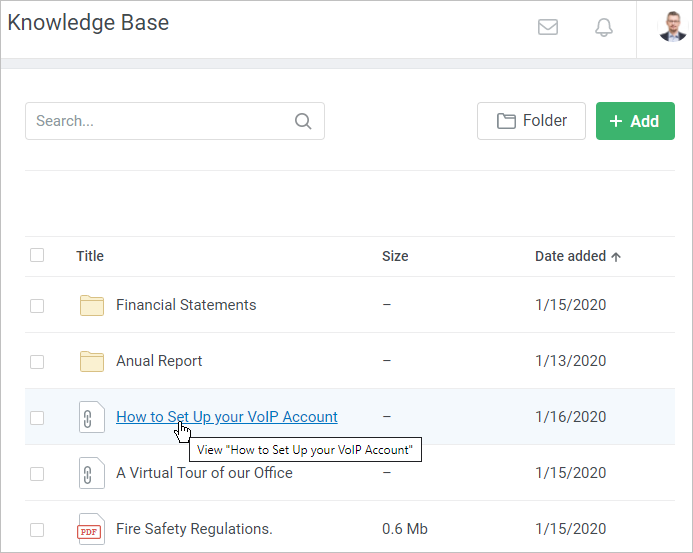The image size is (693, 553).
Task: Open How to Set Up your VoIP Account link
Action: pyautogui.click(x=227, y=417)
